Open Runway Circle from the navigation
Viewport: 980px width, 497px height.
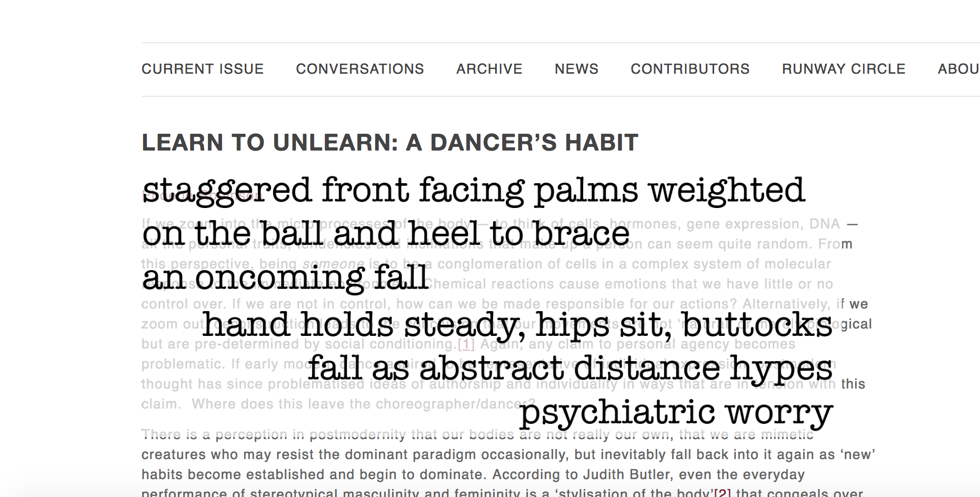coord(844,69)
